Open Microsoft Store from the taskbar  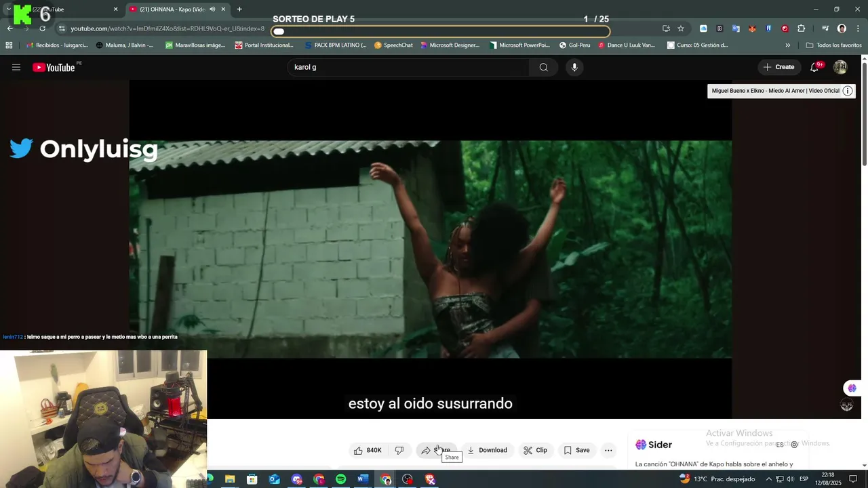point(252,479)
